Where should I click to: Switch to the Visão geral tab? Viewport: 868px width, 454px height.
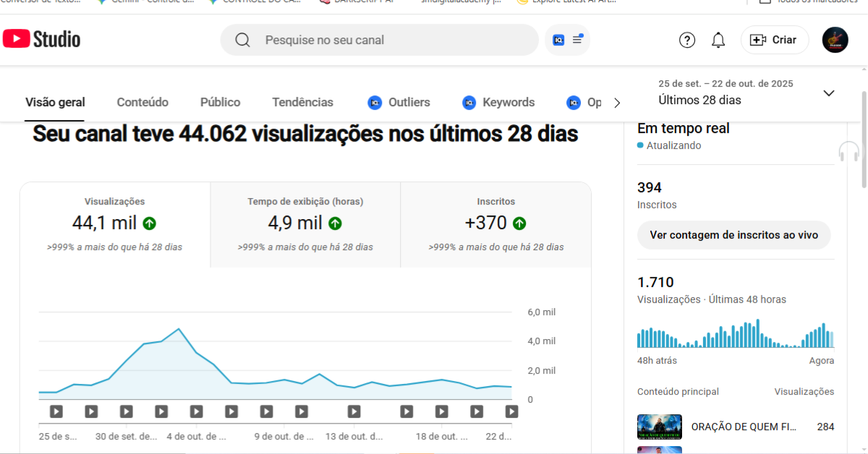55,103
